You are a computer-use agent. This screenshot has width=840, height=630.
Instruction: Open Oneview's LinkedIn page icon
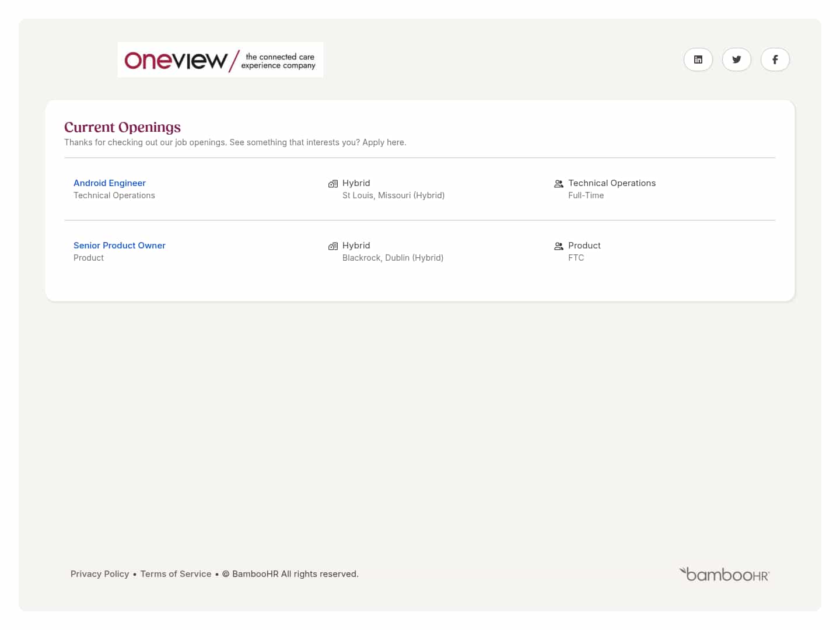698,60
